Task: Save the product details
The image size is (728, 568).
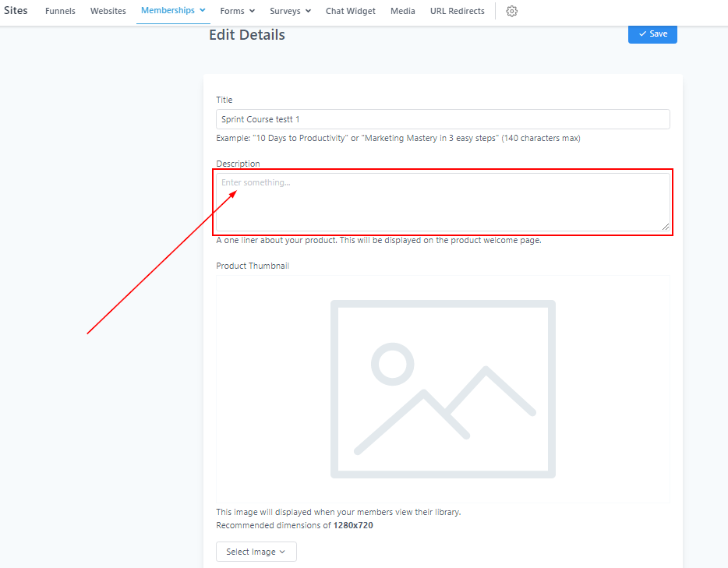Action: point(652,34)
